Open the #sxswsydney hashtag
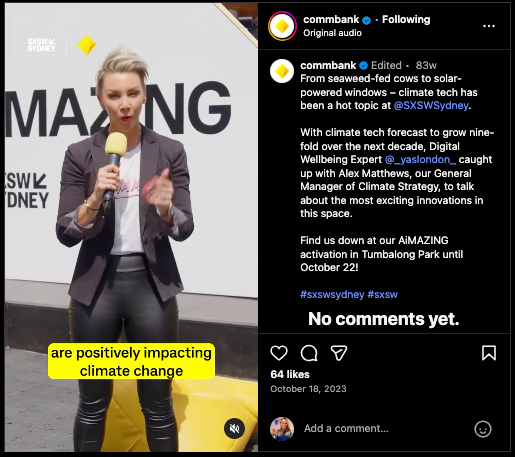This screenshot has height=457, width=515. (332, 295)
